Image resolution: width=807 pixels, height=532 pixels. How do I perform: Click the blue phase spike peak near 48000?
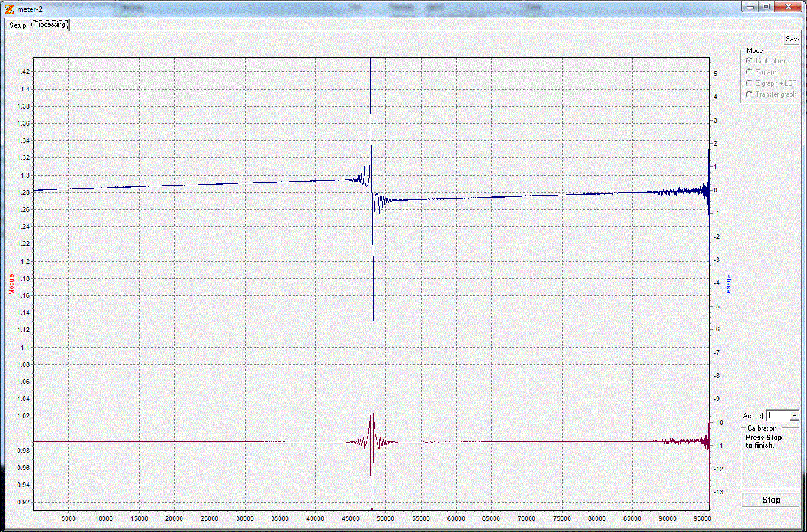[x=371, y=66]
